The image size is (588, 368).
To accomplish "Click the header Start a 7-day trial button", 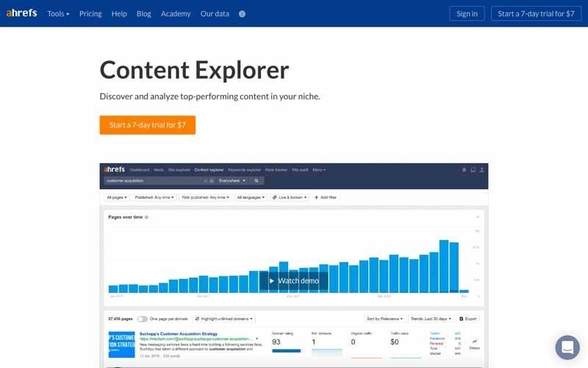I will click(x=536, y=14).
